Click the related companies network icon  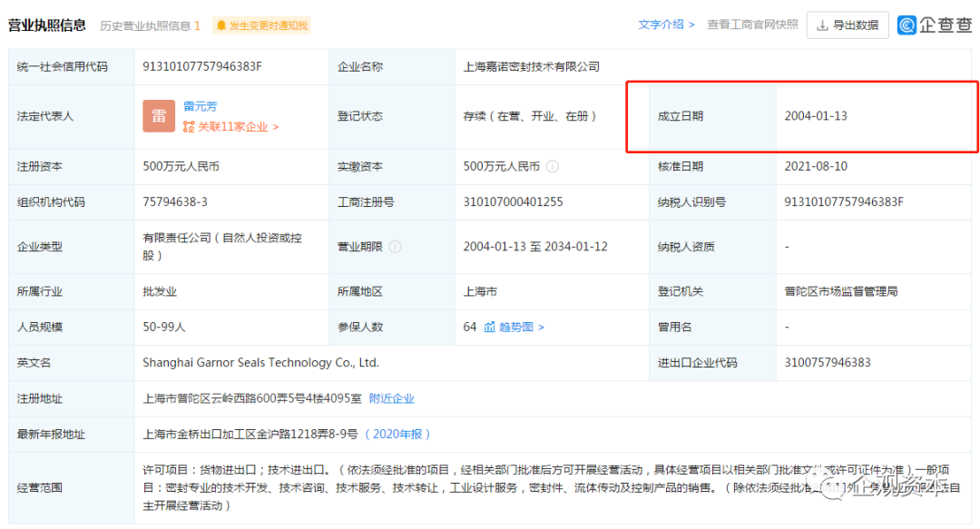click(189, 127)
